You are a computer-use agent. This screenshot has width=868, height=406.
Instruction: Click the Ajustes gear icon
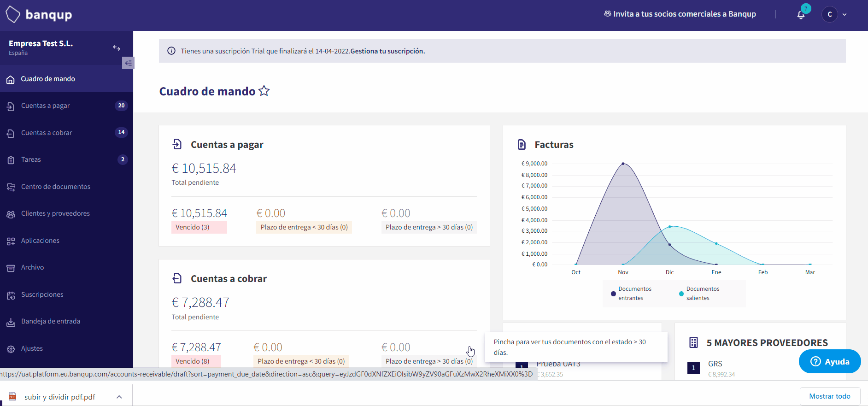click(11, 349)
